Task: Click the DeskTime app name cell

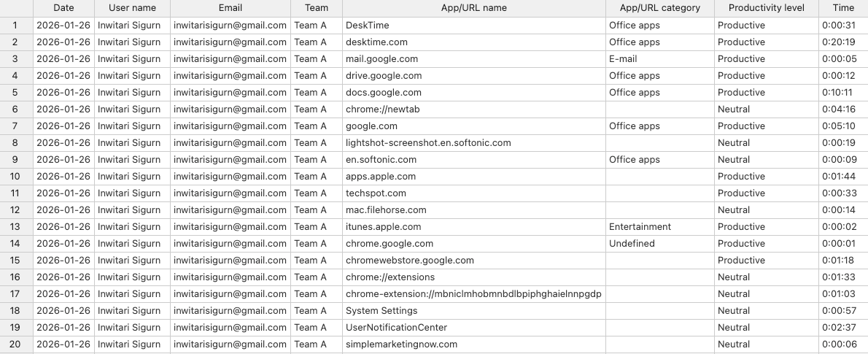Action: pyautogui.click(x=474, y=26)
